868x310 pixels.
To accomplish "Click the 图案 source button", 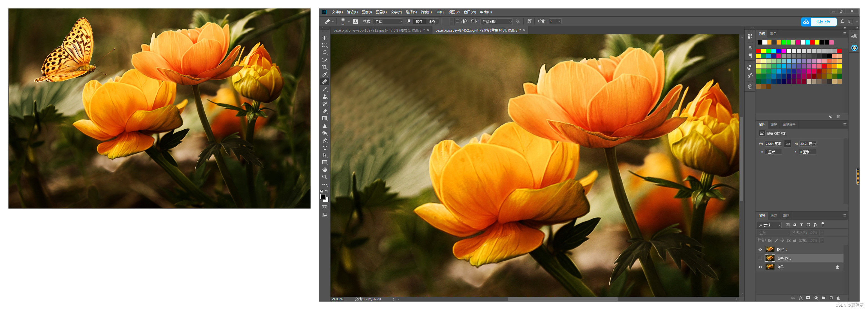I will 432,22.
